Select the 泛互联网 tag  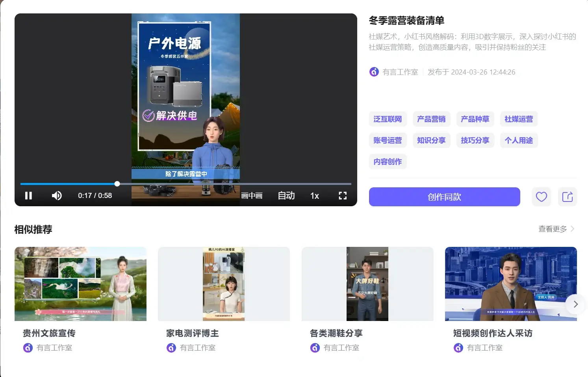click(388, 119)
